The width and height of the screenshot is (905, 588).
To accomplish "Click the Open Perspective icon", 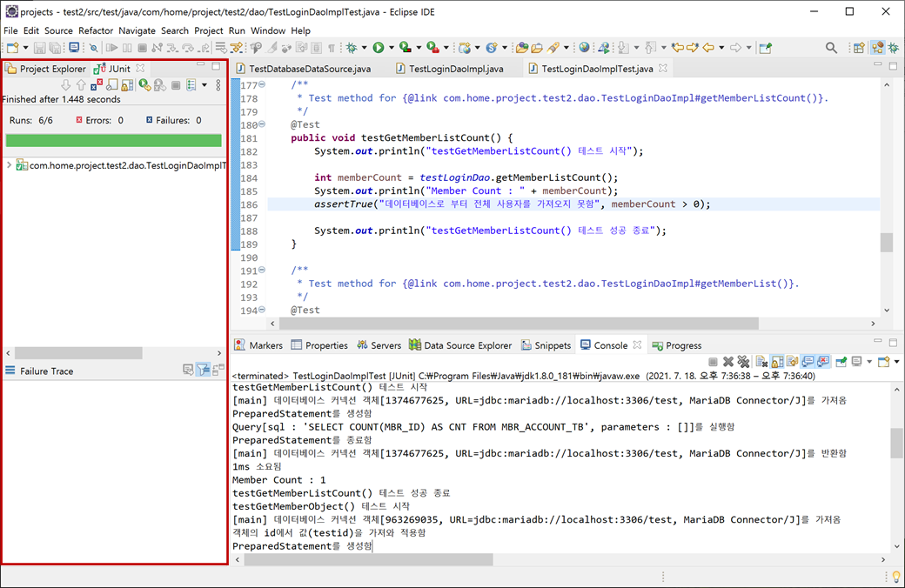I will pos(859,48).
